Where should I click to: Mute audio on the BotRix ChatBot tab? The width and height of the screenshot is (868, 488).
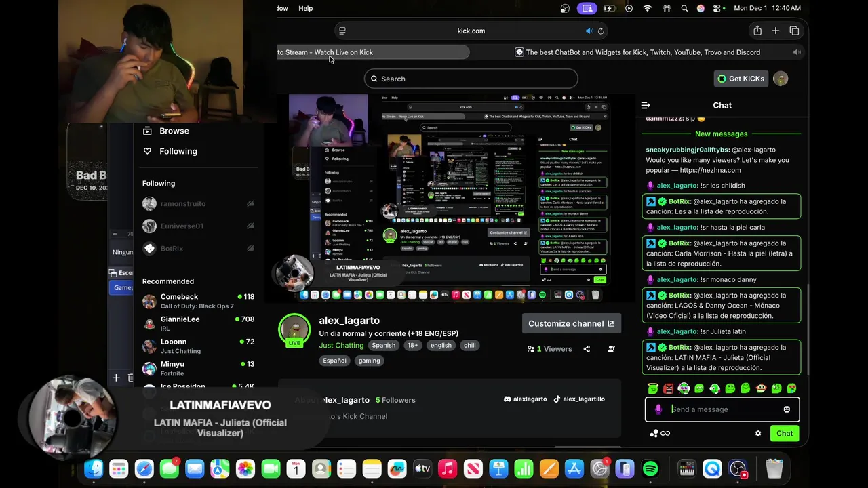click(x=797, y=52)
